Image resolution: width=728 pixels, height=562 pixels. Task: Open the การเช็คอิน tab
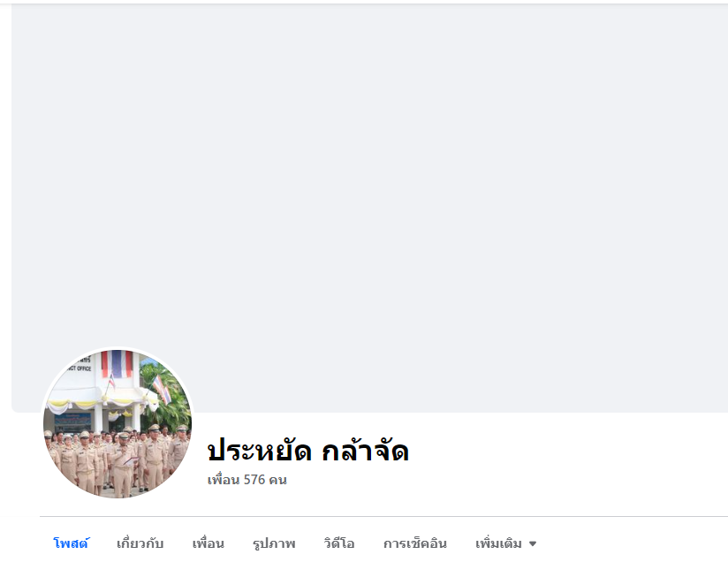(415, 543)
